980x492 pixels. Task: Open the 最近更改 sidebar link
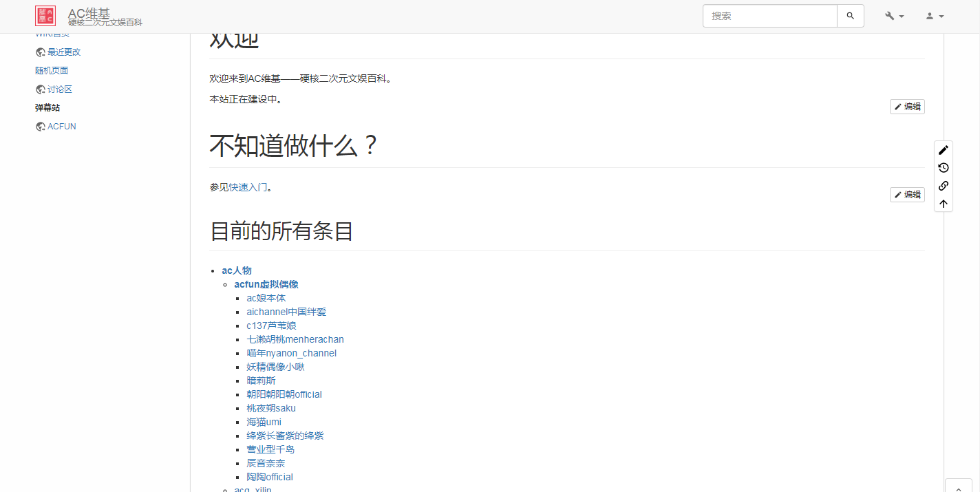click(64, 52)
